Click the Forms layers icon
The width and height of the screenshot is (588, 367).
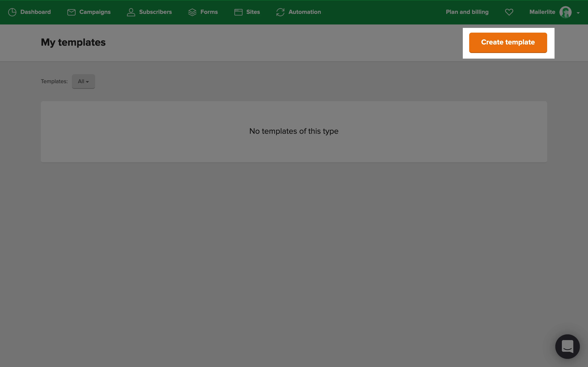tap(192, 12)
